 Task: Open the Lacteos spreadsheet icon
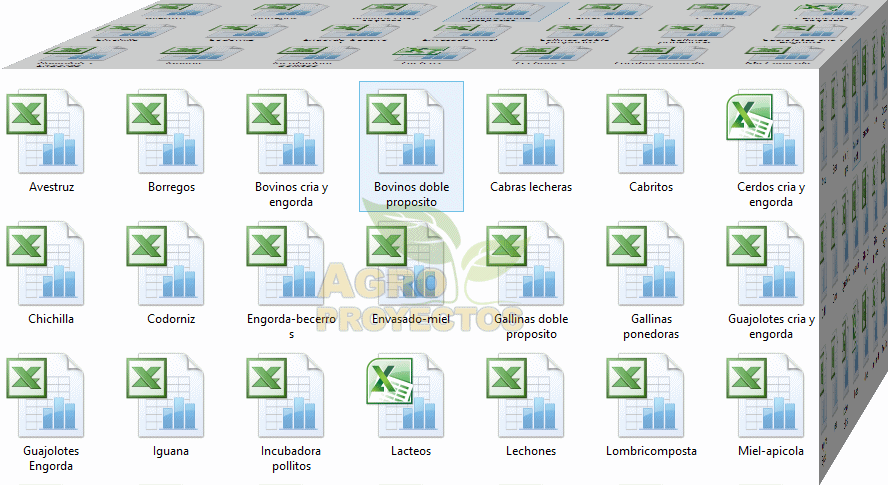405,396
